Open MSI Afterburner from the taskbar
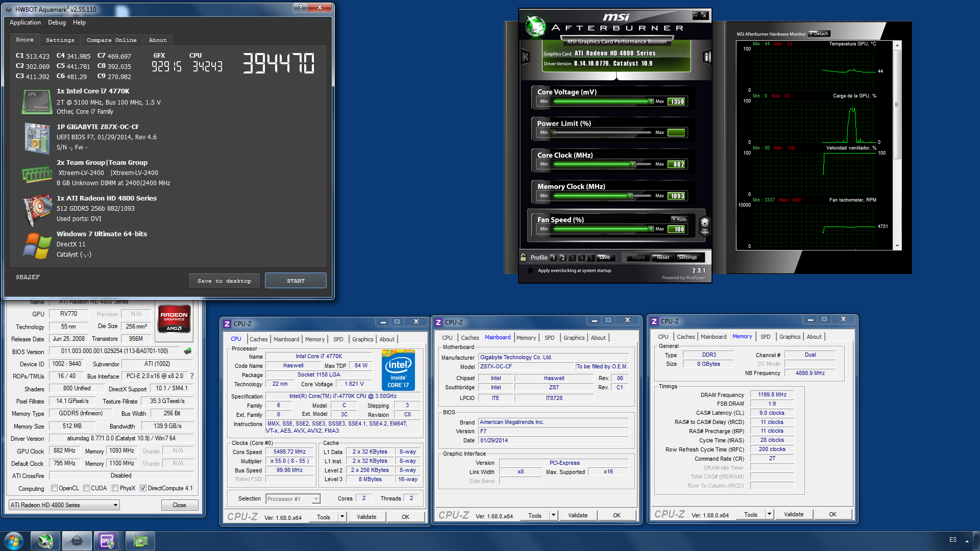Screen dimensions: 980x551 (x=45, y=541)
